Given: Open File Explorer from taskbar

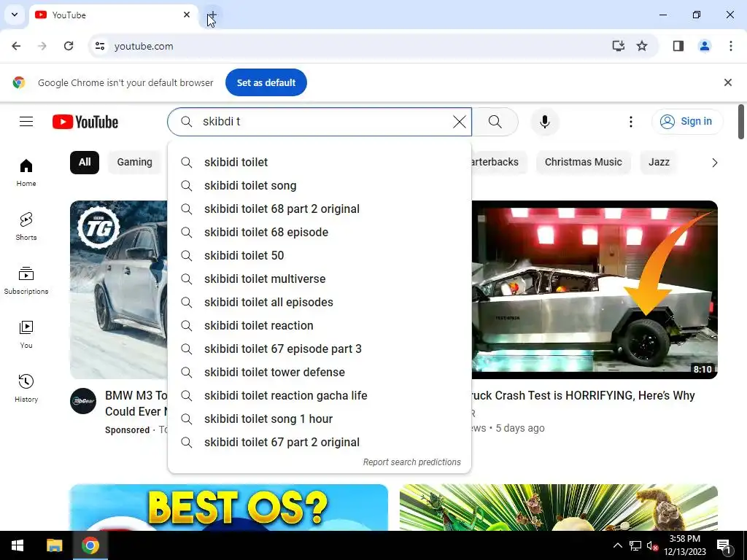Looking at the screenshot, I should tap(54, 545).
